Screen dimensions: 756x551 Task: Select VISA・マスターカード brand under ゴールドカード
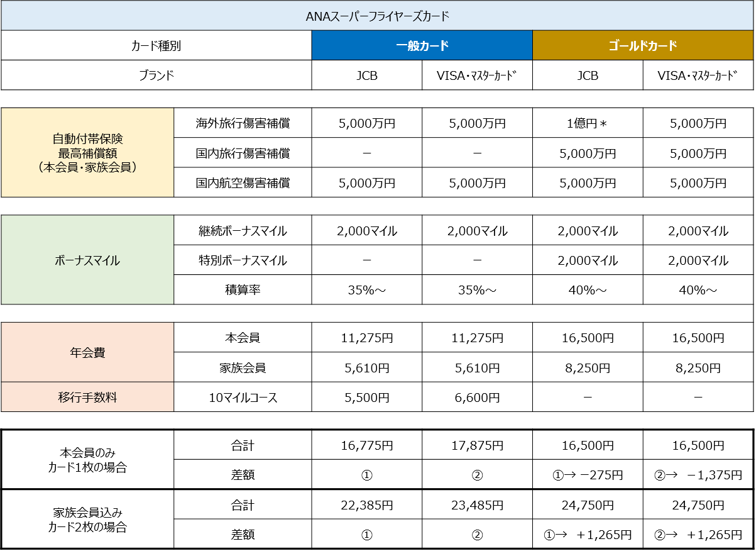[x=698, y=75]
